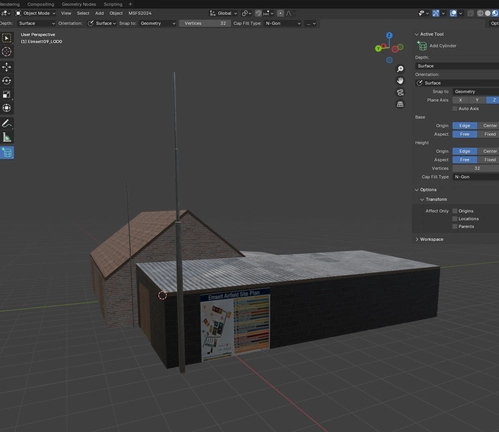
Task: Add a new workspace tab
Action: click(130, 4)
